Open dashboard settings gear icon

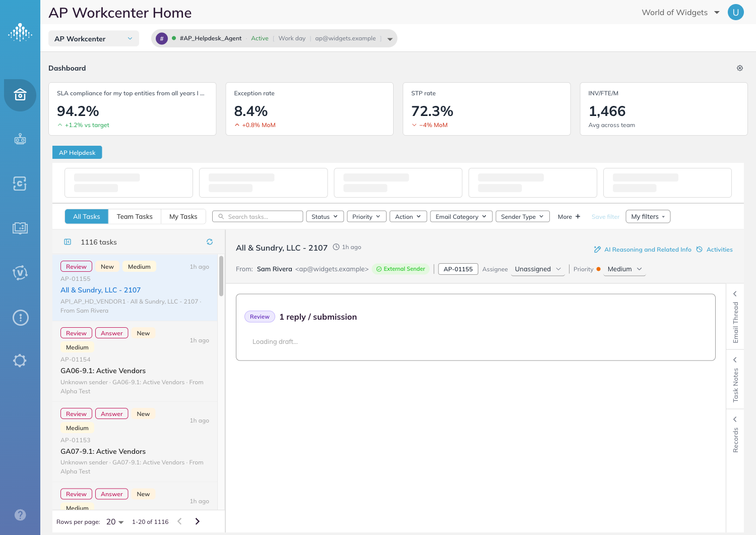pos(740,68)
